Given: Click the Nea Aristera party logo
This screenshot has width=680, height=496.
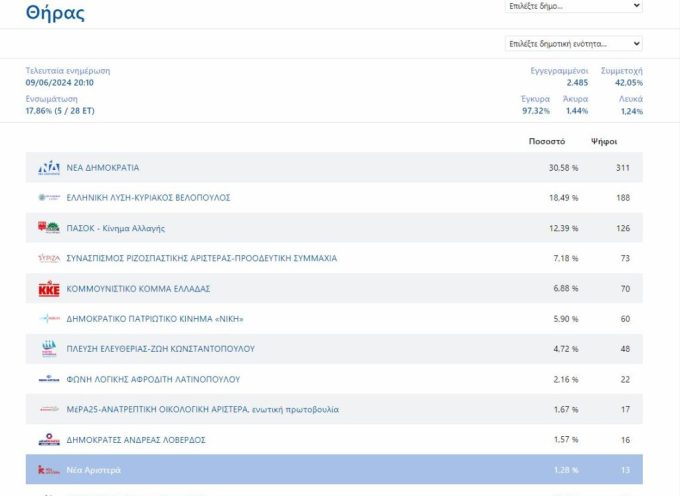Looking at the screenshot, I should pyautogui.click(x=49, y=470).
